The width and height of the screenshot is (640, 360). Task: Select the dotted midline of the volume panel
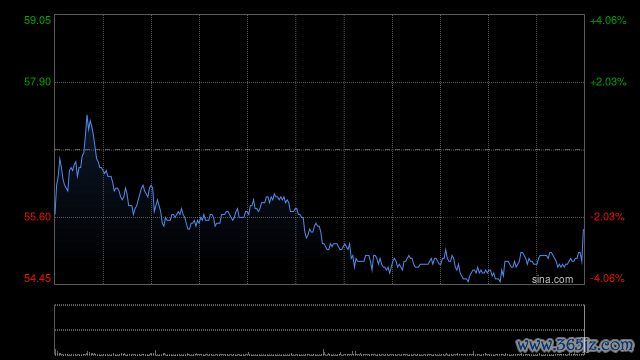pos(319,330)
